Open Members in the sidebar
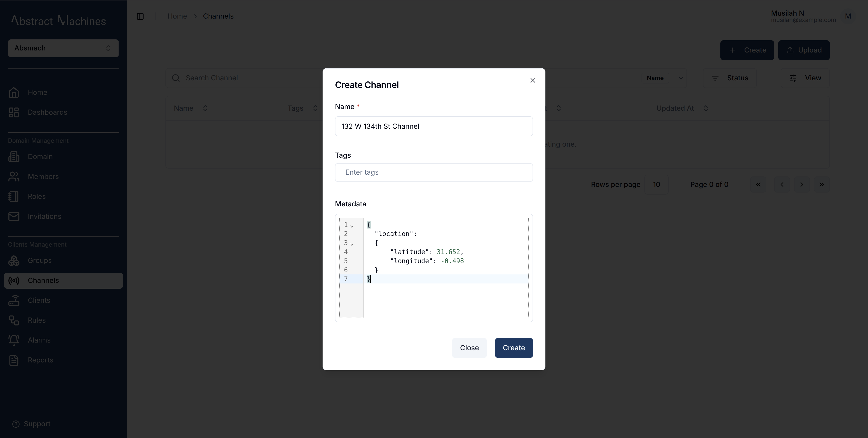Image resolution: width=868 pixels, height=438 pixels. (x=63, y=177)
